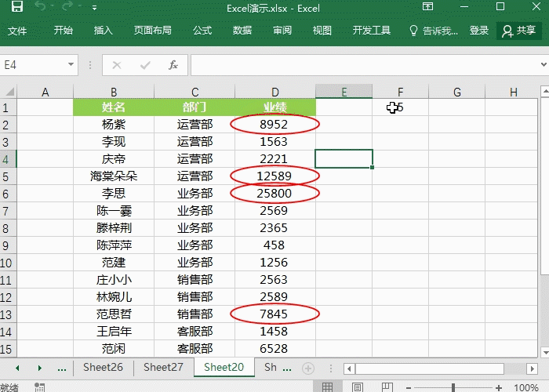Screen dimensions: 549x392
Task: Switch to Sheet27 tab
Action: 163,367
